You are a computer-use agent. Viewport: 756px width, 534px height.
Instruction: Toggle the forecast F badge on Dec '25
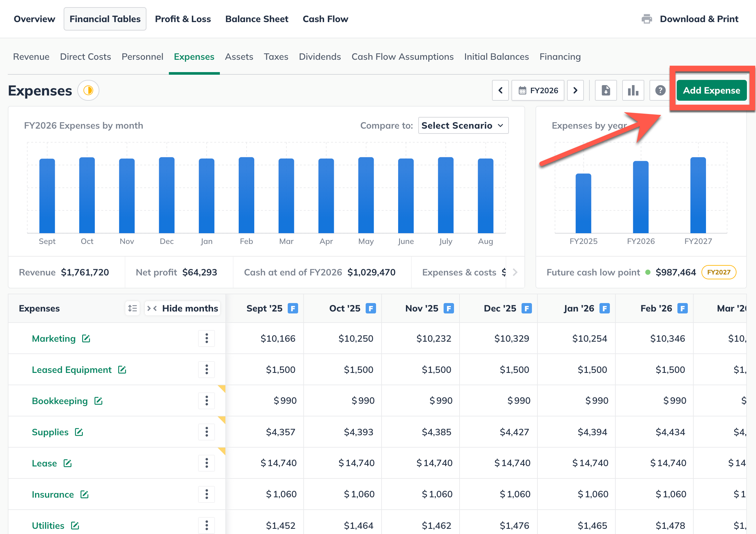526,308
